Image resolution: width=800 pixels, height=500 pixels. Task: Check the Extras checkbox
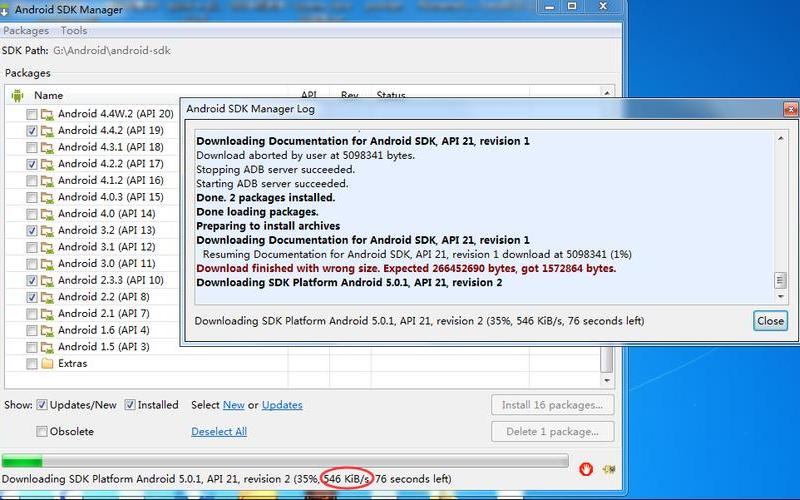coord(32,364)
